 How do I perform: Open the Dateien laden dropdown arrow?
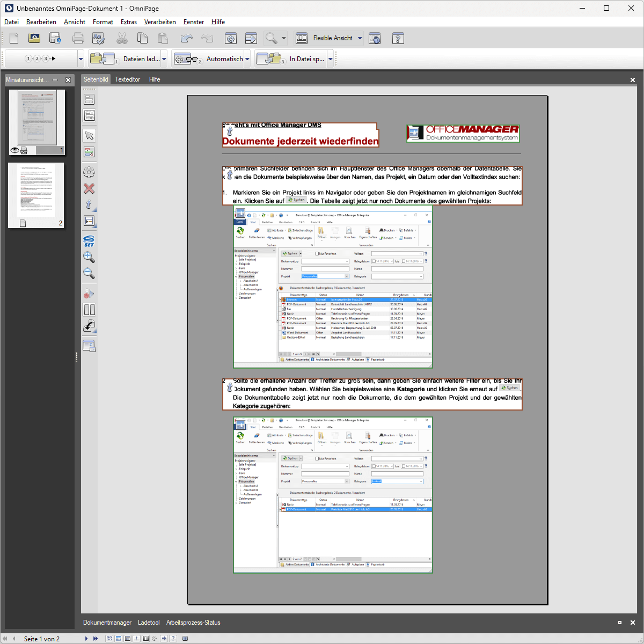[x=164, y=59]
